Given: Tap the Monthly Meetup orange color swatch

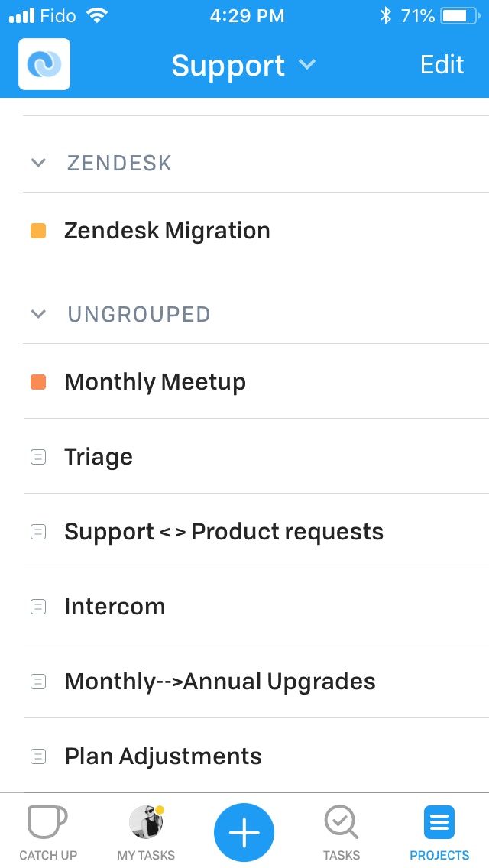Looking at the screenshot, I should 38,382.
